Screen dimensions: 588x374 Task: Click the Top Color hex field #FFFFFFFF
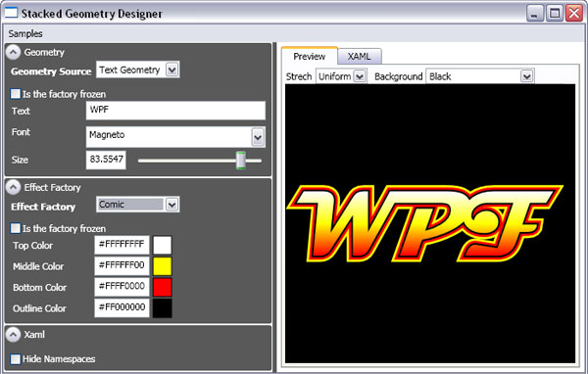click(x=122, y=245)
